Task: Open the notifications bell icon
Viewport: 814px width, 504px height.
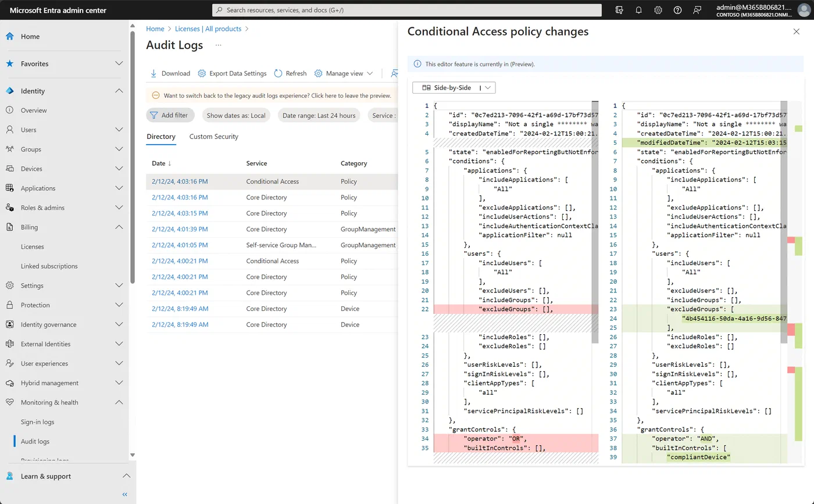Action: 638,10
